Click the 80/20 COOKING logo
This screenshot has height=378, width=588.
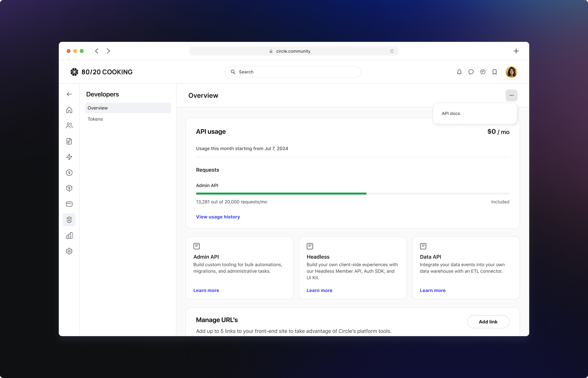pyautogui.click(x=102, y=72)
